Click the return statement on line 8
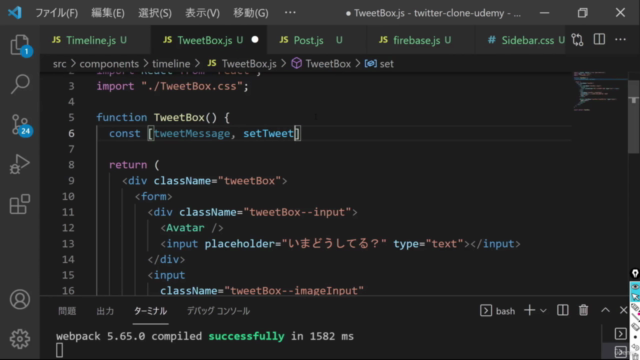The height and width of the screenshot is (360, 640). (x=128, y=165)
